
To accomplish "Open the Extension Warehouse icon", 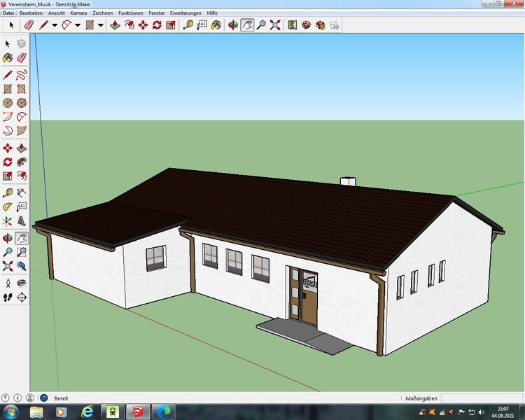I will pyautogui.click(x=321, y=25).
